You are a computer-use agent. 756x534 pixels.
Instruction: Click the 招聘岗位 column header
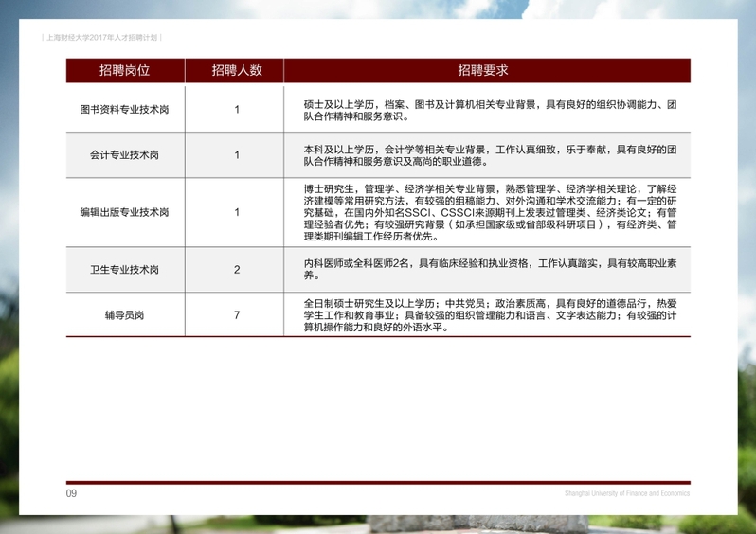click(x=124, y=71)
